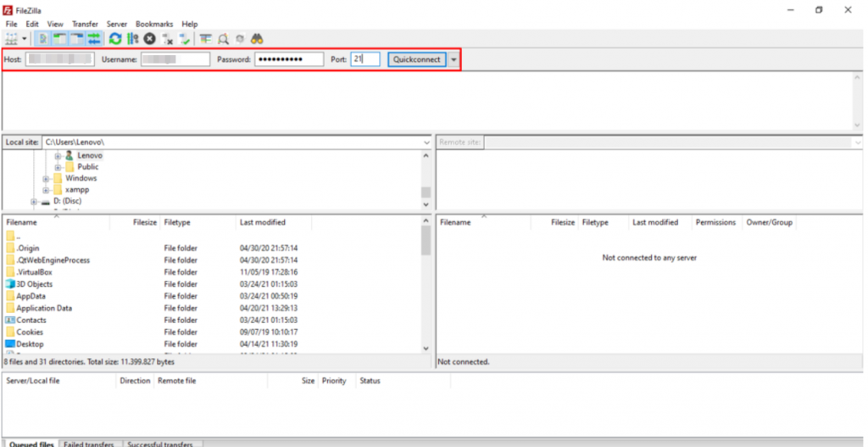
Task: Click the reconnect to last server icon
Action: (x=184, y=39)
